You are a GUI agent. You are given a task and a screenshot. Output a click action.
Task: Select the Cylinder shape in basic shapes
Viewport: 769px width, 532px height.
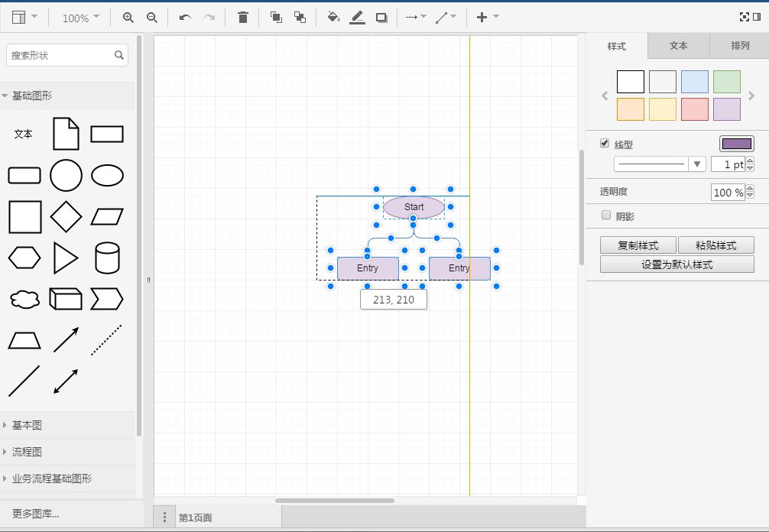point(108,258)
